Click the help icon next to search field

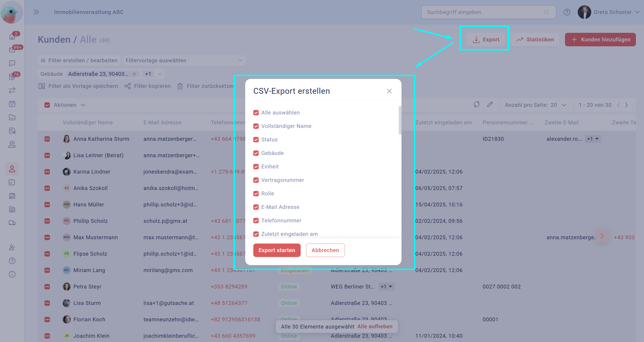(567, 12)
